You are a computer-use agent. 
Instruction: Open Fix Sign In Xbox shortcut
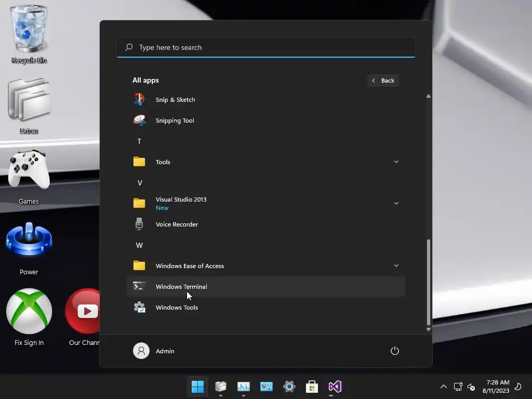coord(29,317)
